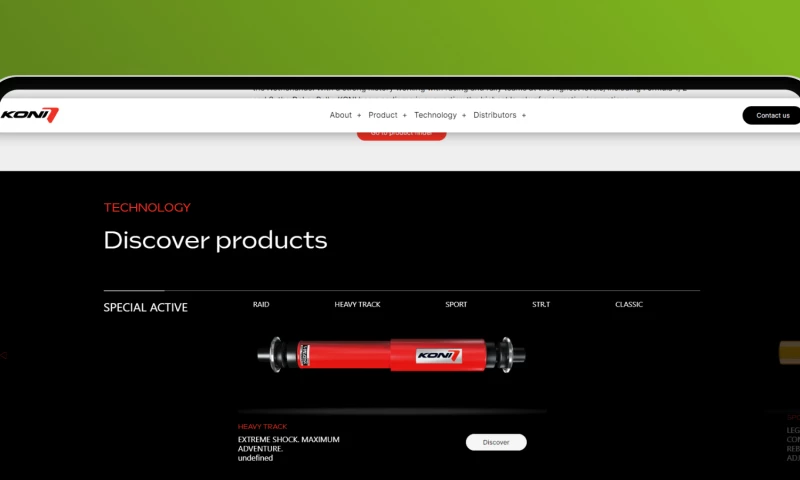This screenshot has height=480, width=800.
Task: Click the Contact us button
Action: (x=771, y=115)
